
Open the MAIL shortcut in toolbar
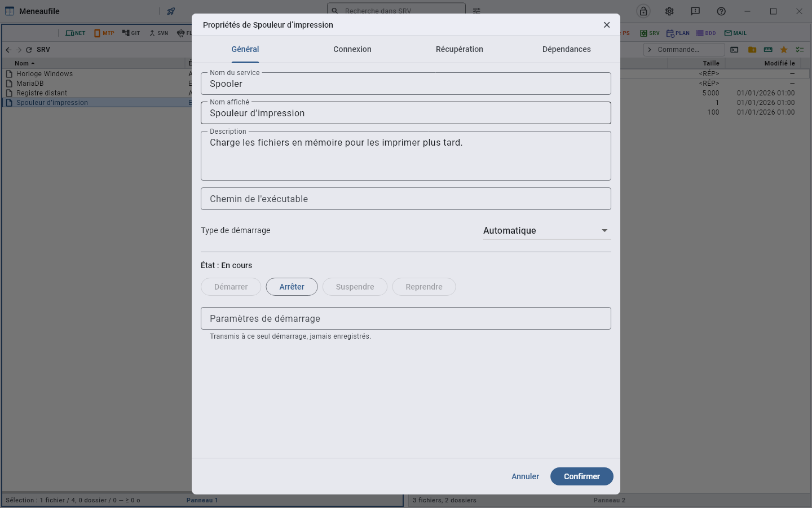click(735, 33)
